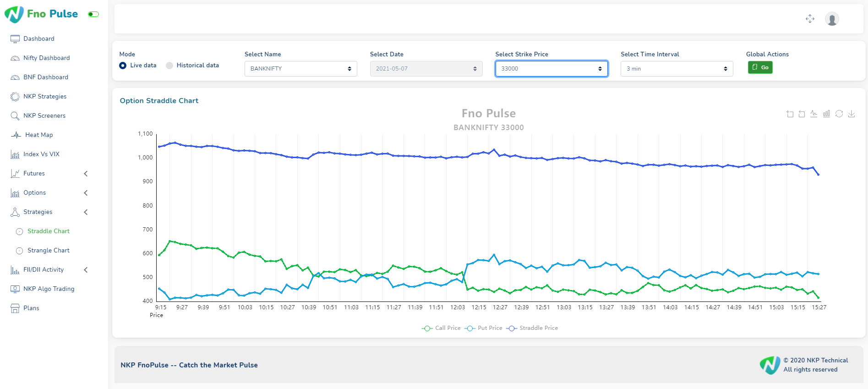Click the restore chart icon
The height and width of the screenshot is (389, 868).
pyautogui.click(x=839, y=114)
